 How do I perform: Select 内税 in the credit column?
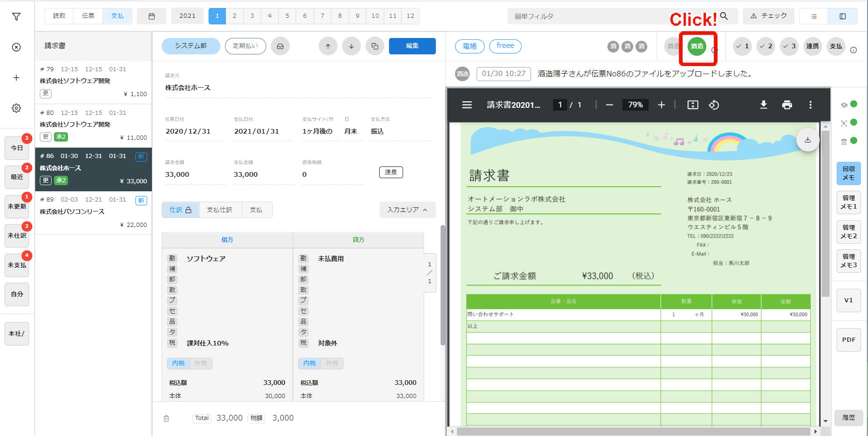point(309,363)
